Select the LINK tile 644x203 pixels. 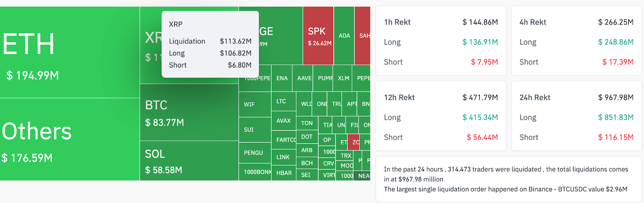(283, 157)
